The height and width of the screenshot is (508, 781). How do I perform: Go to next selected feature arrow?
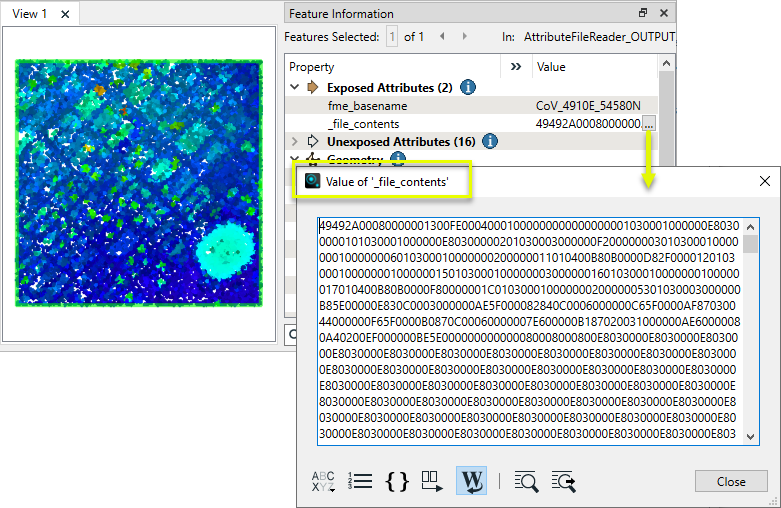466,37
